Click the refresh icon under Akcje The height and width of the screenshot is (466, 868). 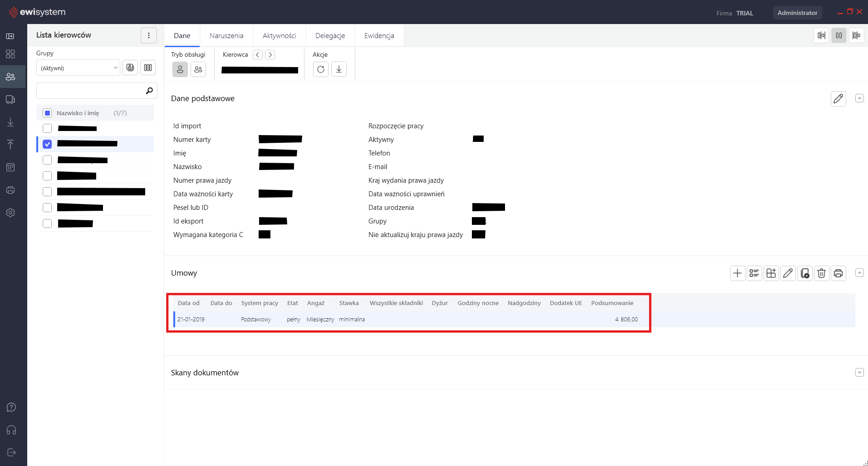[321, 69]
